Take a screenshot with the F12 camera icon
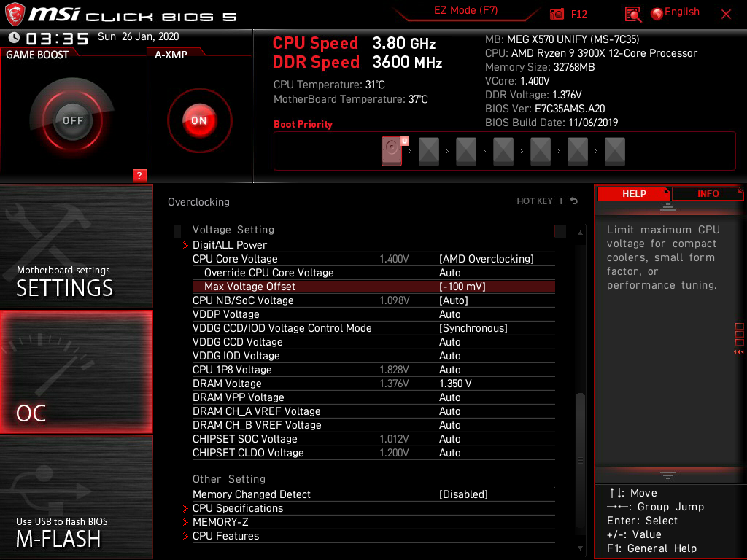This screenshot has width=747, height=560. tap(557, 15)
